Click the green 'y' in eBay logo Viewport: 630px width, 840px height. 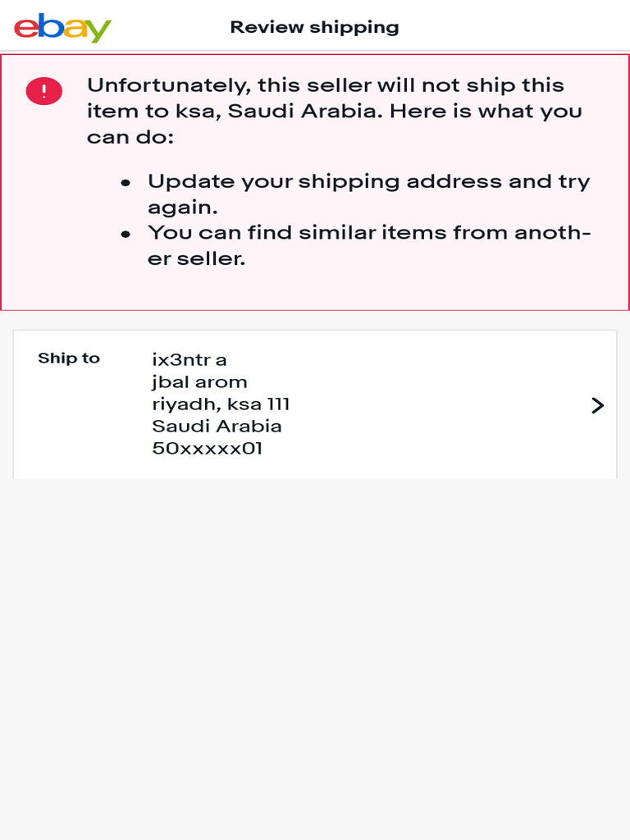pos(98,32)
